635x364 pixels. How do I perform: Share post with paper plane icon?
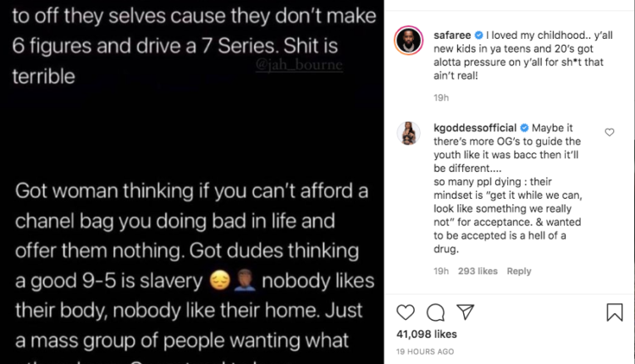click(x=466, y=312)
